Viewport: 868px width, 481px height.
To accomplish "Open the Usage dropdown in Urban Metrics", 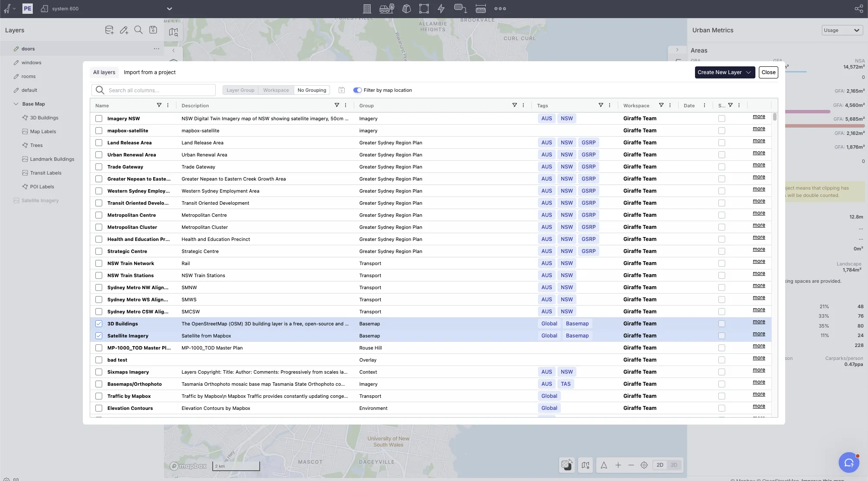I will 842,30.
